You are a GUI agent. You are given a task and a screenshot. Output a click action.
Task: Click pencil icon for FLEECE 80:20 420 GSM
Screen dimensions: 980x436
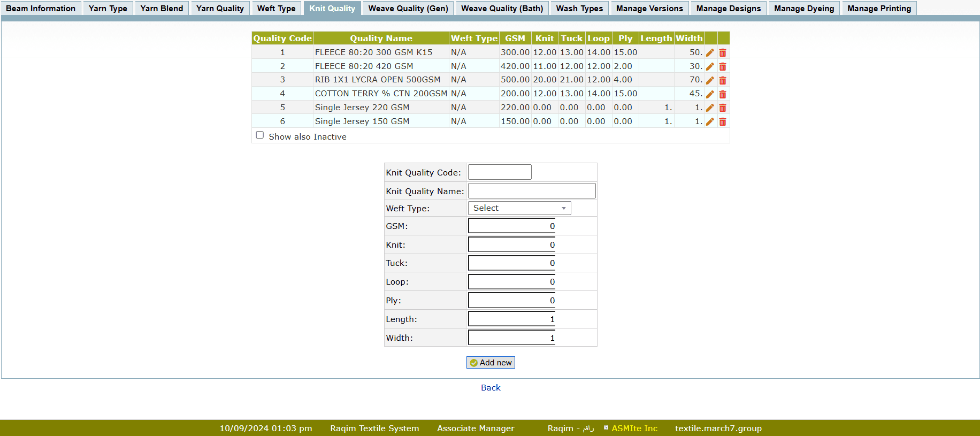[x=710, y=66]
